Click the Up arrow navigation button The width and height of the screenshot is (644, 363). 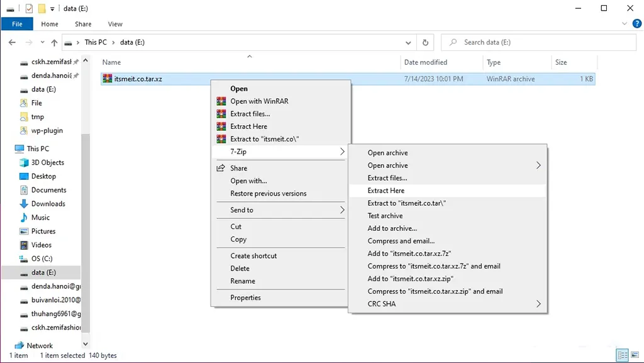tap(54, 43)
